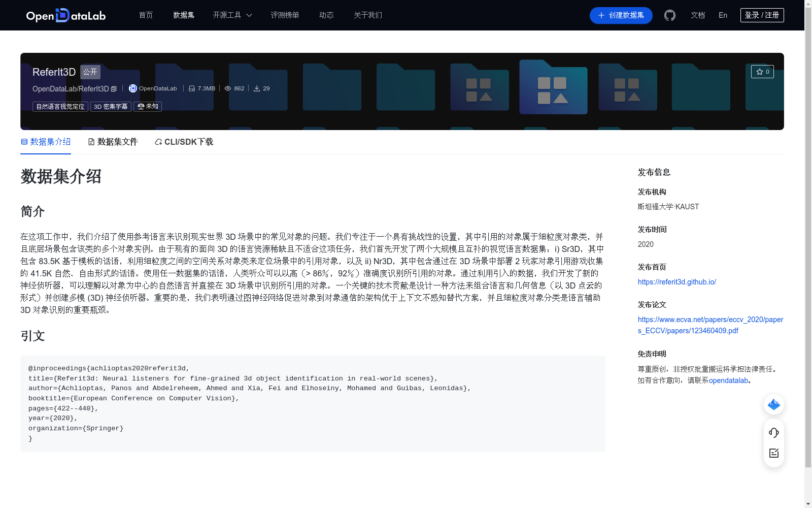Viewport: 812px width, 508px height.
Task: Open the GitHub icon link
Action: [670, 15]
